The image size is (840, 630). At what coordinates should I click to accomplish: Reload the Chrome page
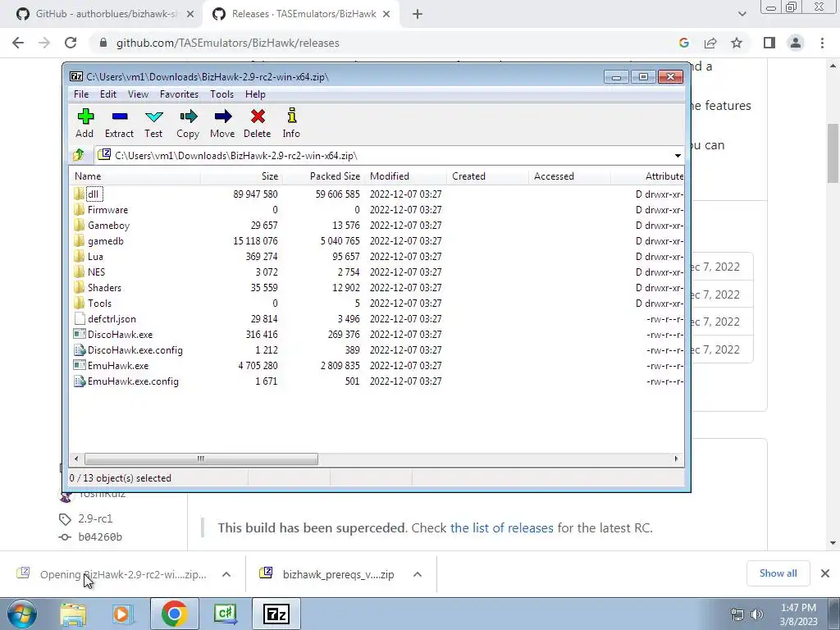click(71, 43)
